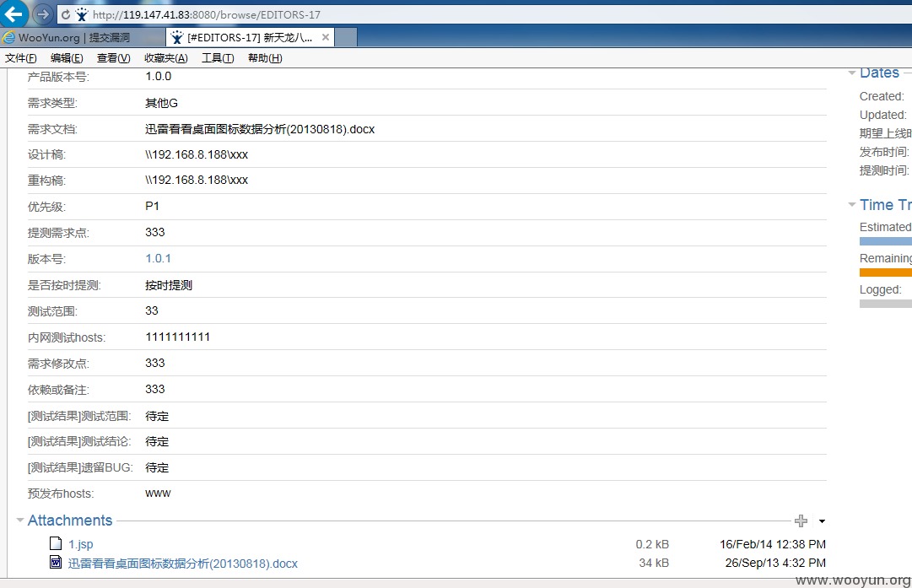Click the Time Tracking heading
912x588 pixels.
pos(885,205)
